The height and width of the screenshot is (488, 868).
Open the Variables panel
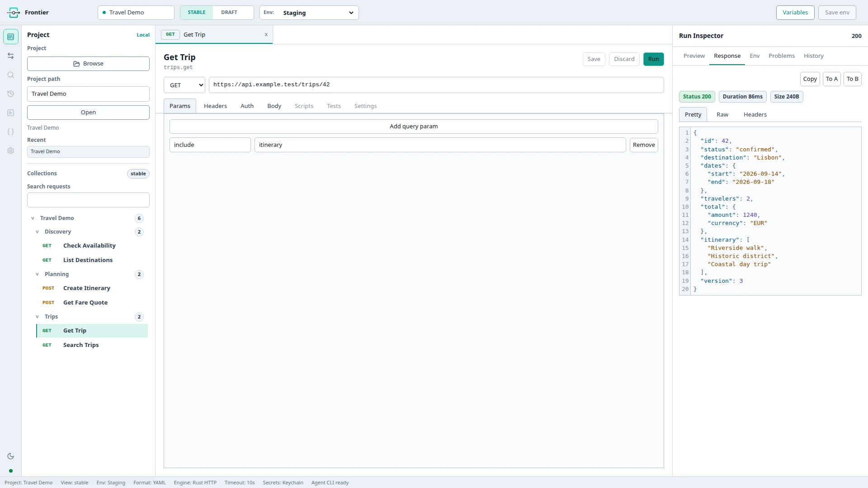(795, 12)
